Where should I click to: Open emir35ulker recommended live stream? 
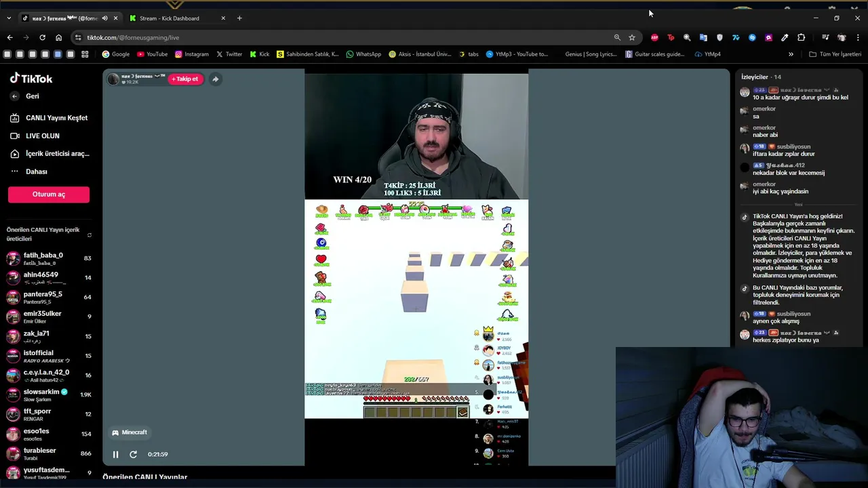[49, 317]
